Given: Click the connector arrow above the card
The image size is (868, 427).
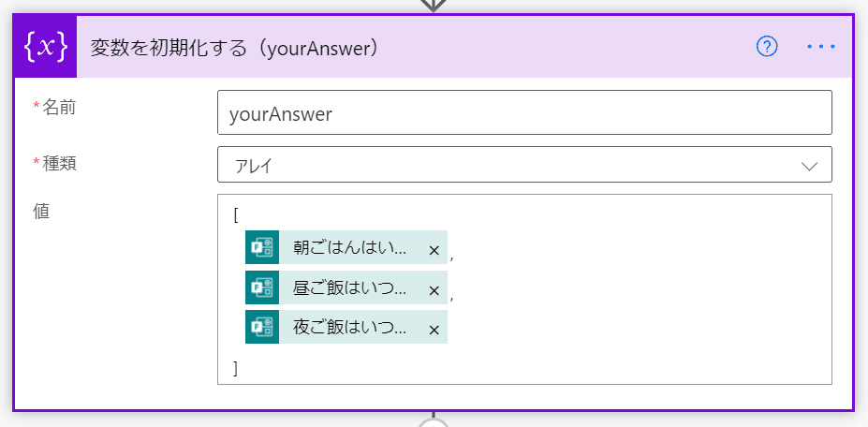Looking at the screenshot, I should click(x=433, y=5).
